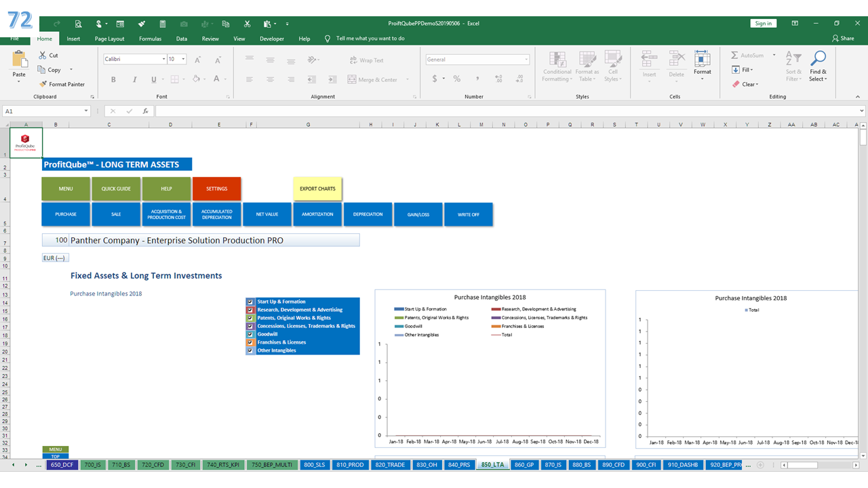868x488 pixels.
Task: Open the General number format dropdown
Action: pyautogui.click(x=526, y=60)
